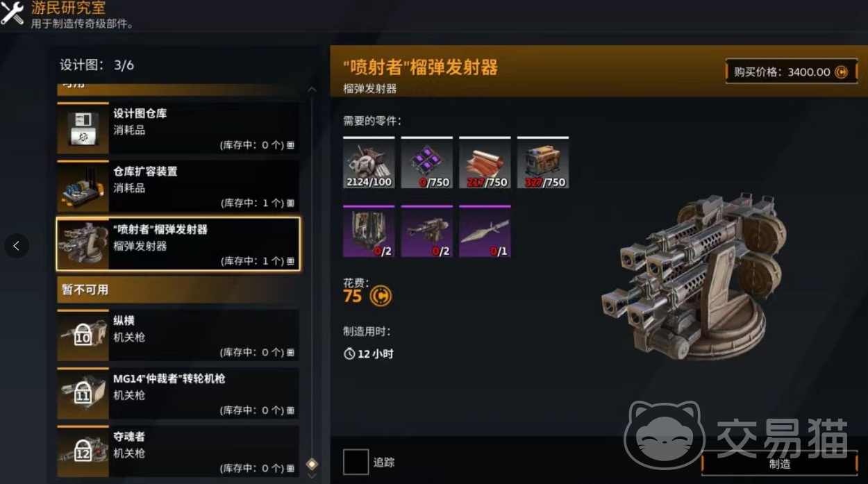The image size is (868, 484).
Task: Click the coin icon beside cost 75
Action: pos(381,297)
